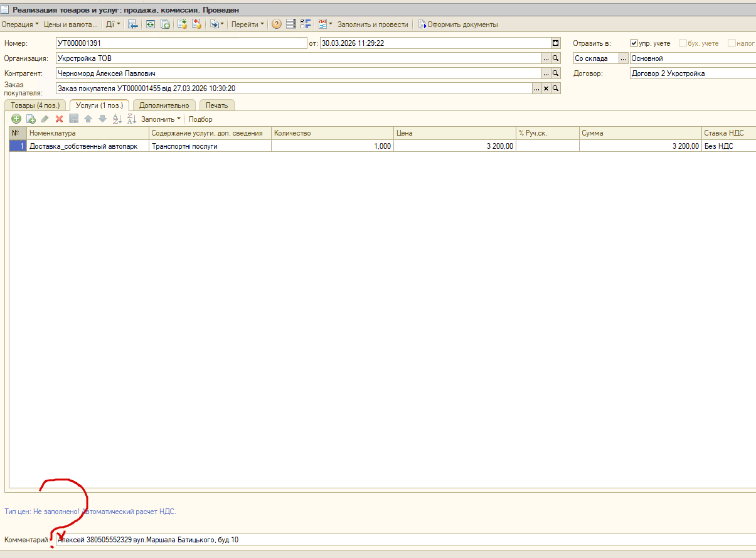The width and height of the screenshot is (756, 558).
Task: Clear the Заказ покупателя field with X button
Action: [x=546, y=89]
